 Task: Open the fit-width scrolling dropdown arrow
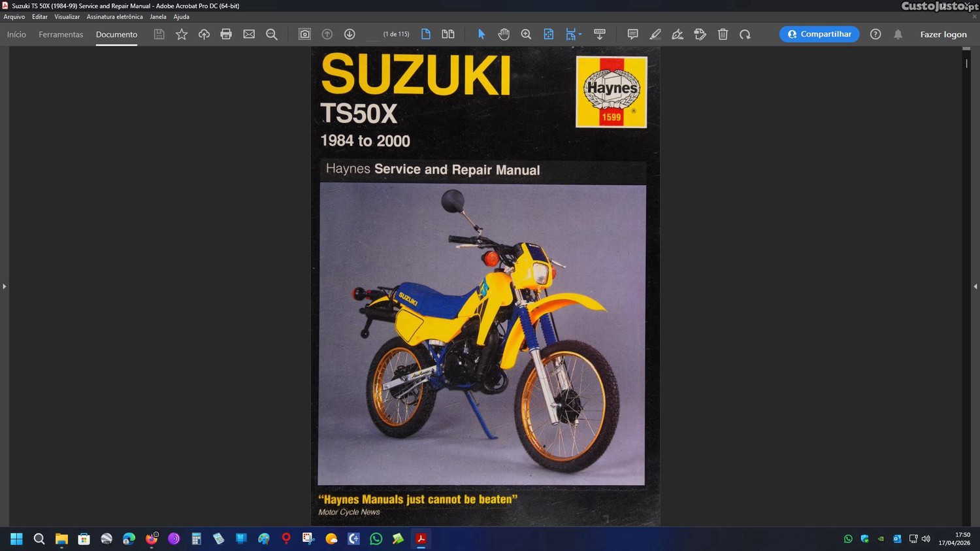[x=580, y=35]
